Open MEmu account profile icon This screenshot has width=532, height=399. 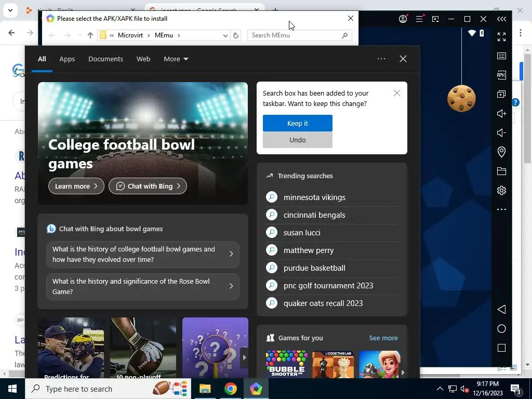(x=403, y=19)
